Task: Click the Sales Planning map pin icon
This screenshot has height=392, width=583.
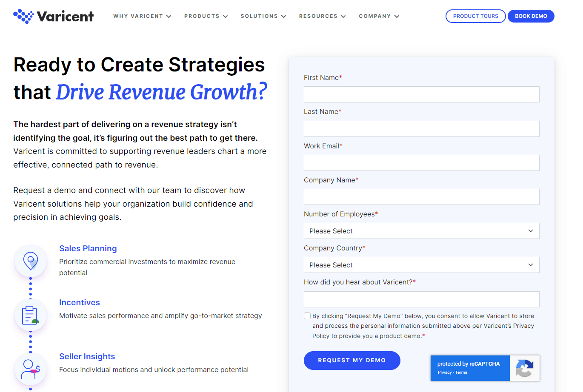Action: [31, 261]
